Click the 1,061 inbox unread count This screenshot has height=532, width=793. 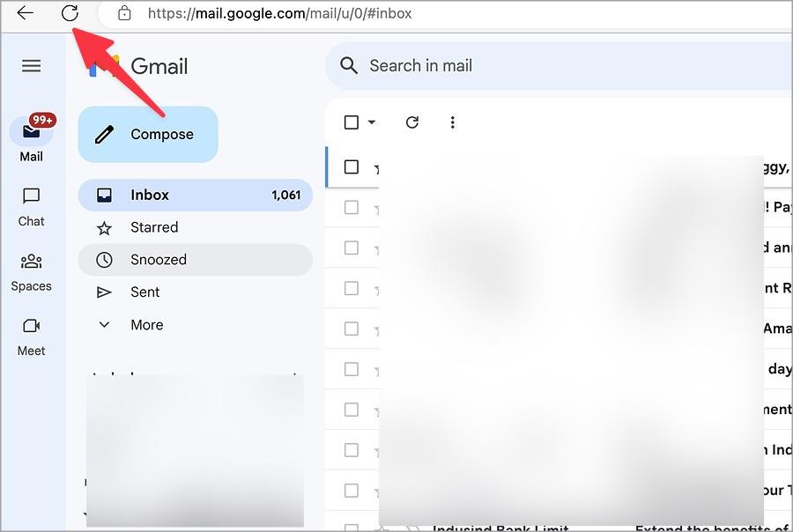(285, 196)
